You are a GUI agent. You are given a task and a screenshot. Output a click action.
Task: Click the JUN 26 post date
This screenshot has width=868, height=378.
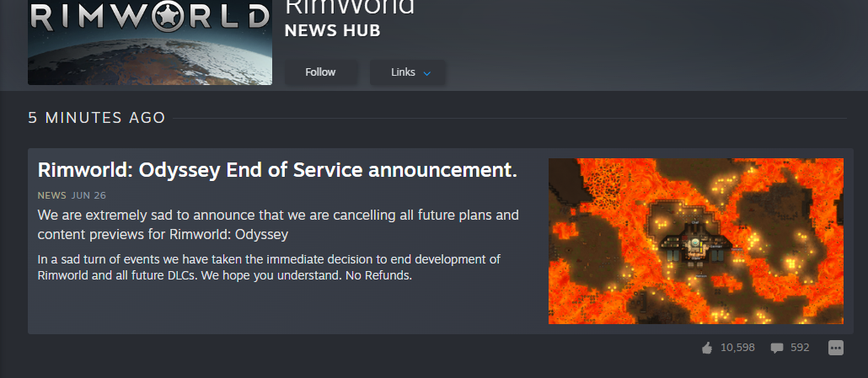(x=88, y=195)
